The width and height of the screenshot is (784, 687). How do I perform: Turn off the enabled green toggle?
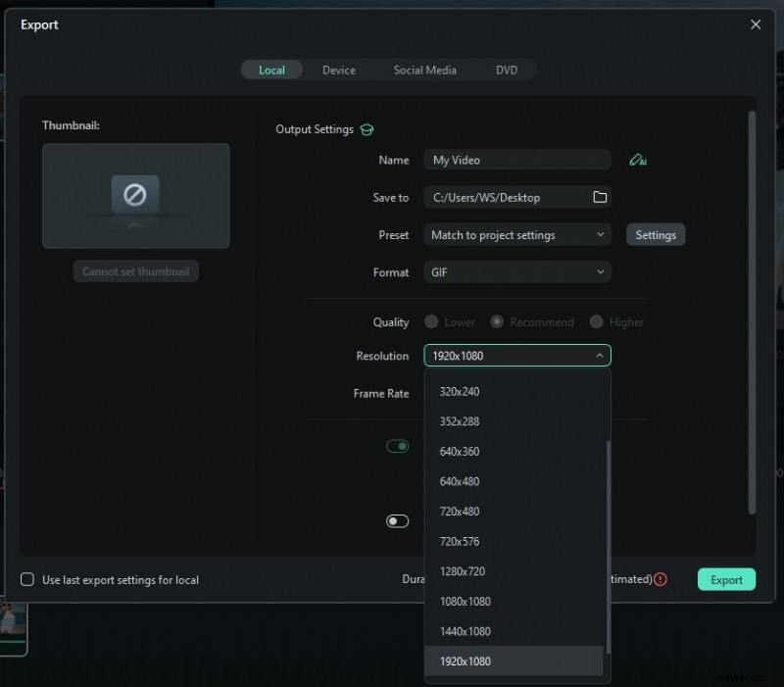398,445
